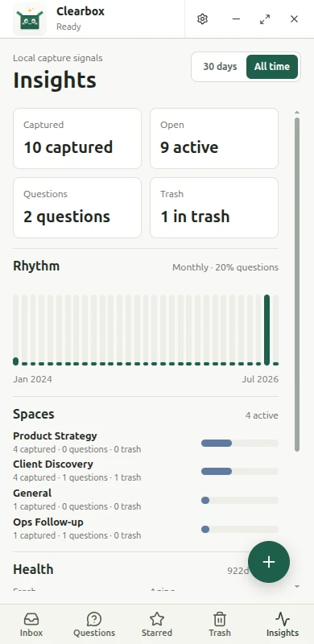
Task: Open the Inbox tab
Action: [x=31, y=625]
